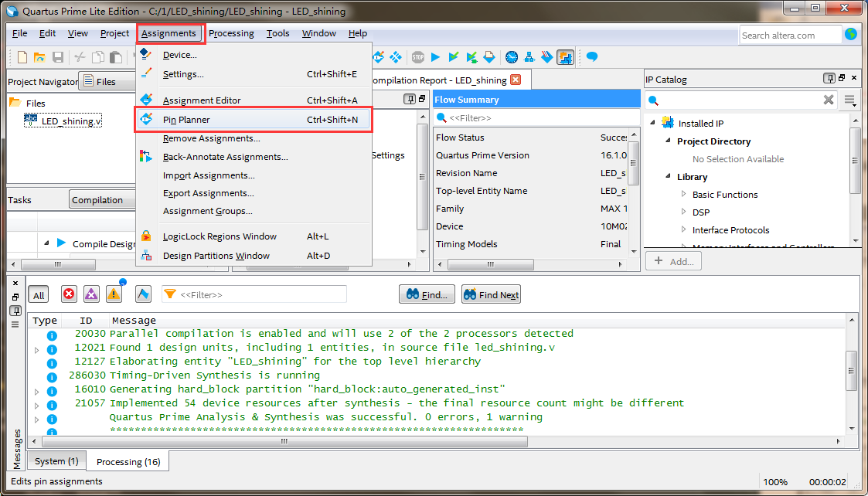Open the Programmer toolbar icon
868x496 pixels.
point(547,57)
